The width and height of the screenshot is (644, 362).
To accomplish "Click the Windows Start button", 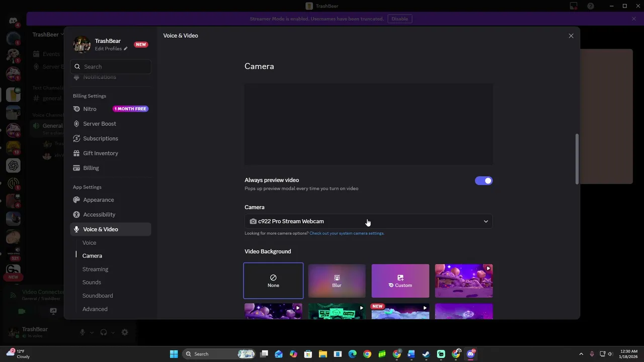I will pos(174,354).
